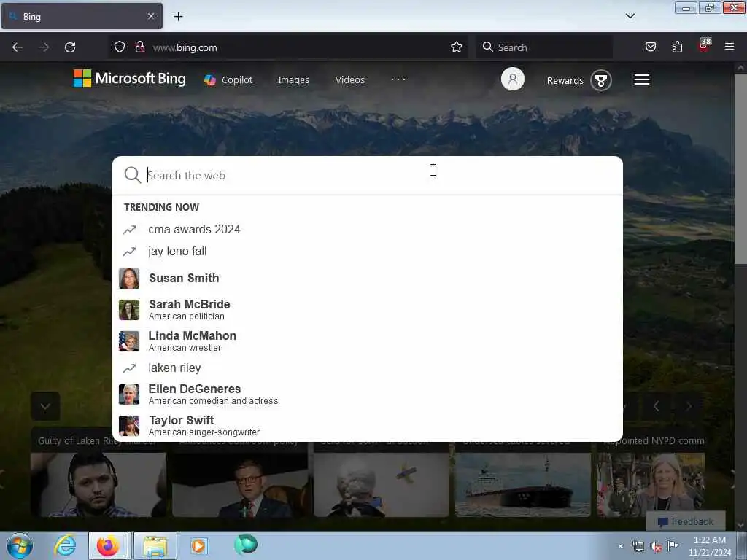Open the media player taskbar icon
This screenshot has height=560, width=747.
click(x=198, y=545)
